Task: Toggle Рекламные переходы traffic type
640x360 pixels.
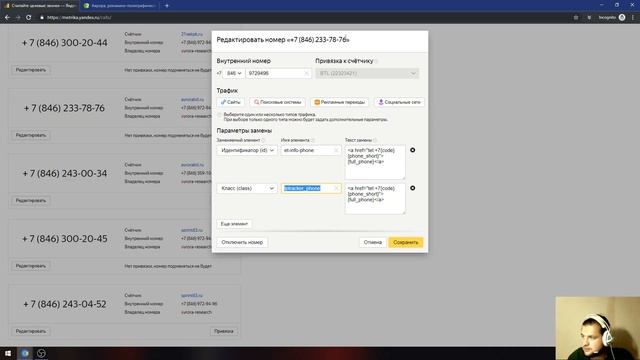Action: click(340, 102)
